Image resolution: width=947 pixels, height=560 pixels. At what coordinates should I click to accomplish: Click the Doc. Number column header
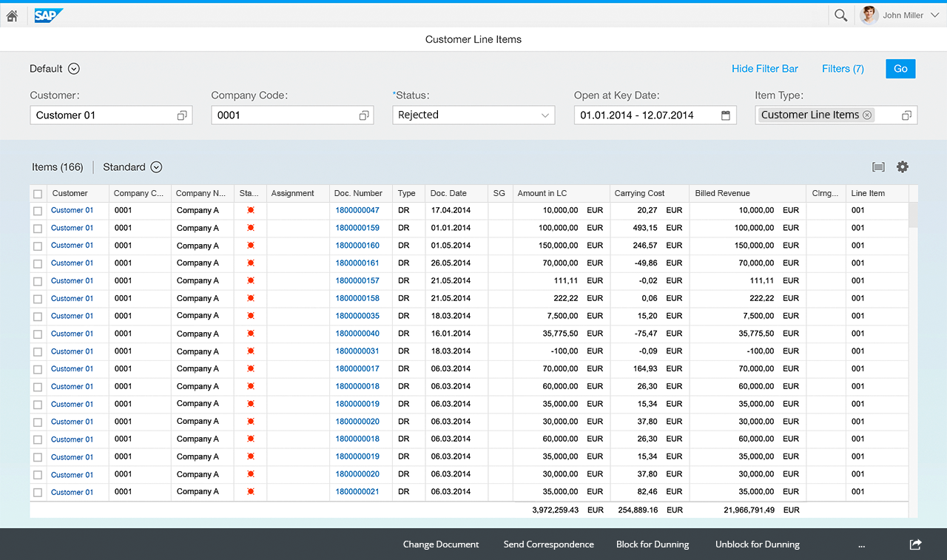pyautogui.click(x=360, y=193)
